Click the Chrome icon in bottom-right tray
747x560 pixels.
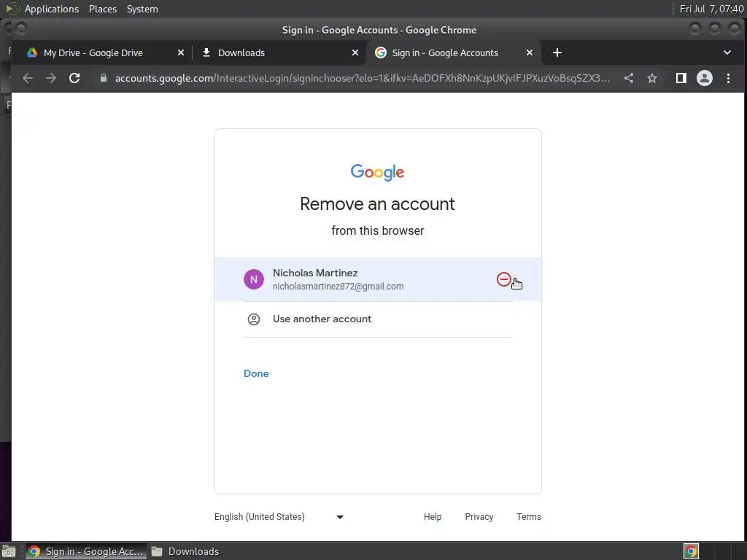691,551
